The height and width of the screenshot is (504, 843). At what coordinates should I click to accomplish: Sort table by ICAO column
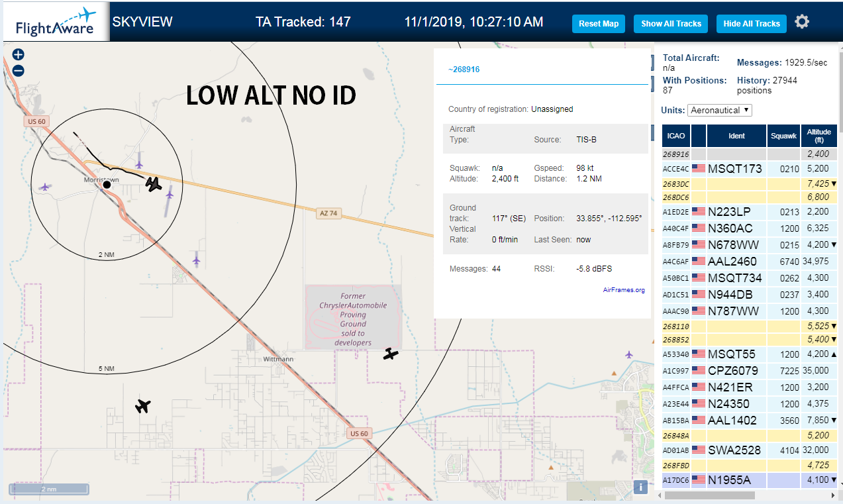(676, 136)
